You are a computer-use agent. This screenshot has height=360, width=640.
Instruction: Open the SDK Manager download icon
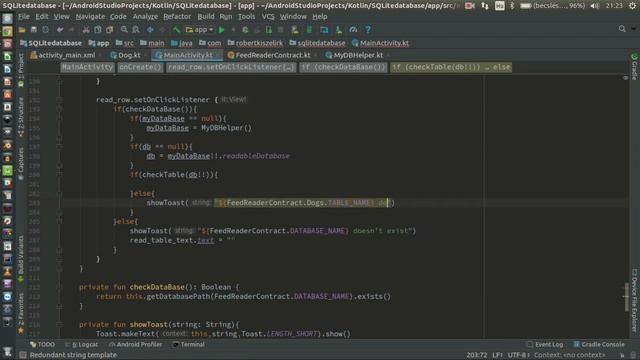[339, 30]
